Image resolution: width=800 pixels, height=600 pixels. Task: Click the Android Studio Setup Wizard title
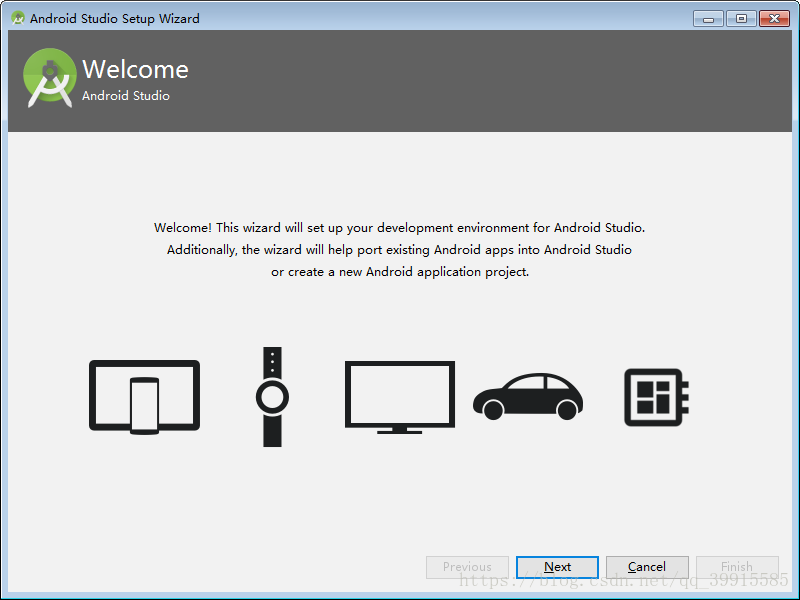pos(115,18)
